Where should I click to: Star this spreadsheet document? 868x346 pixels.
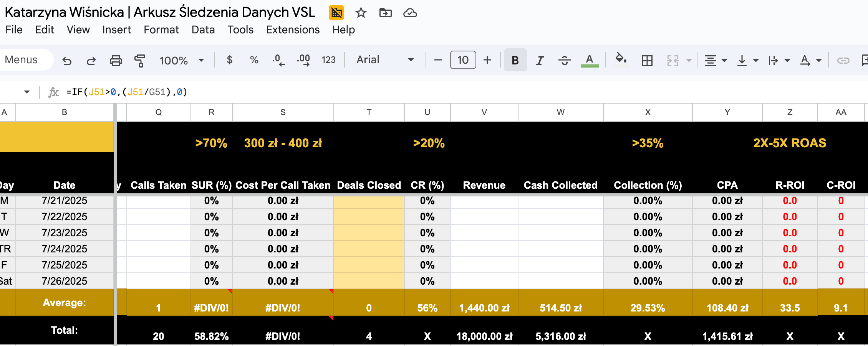361,13
